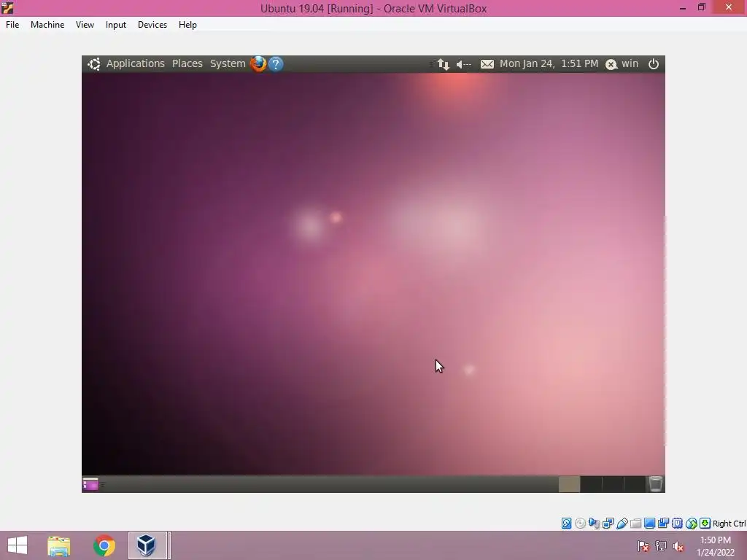Open the Machine menu
Viewport: 747px width, 560px height.
[x=47, y=25]
